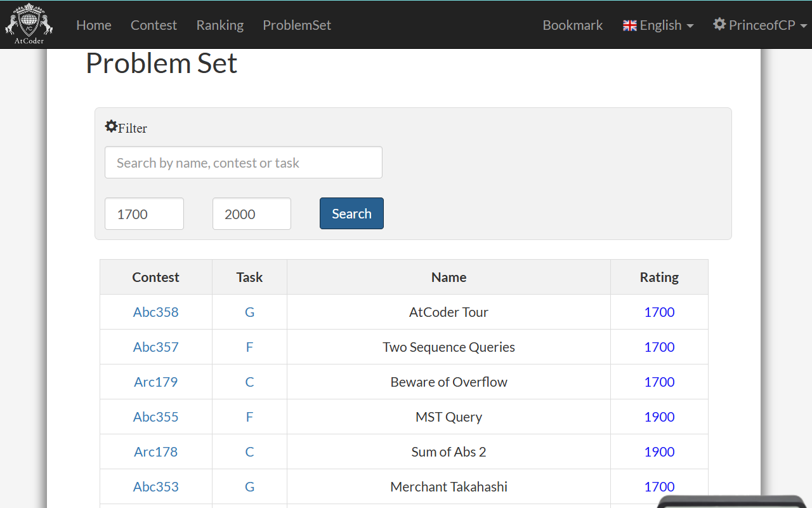Click the gear icon beside PrinceofCP

point(719,24)
